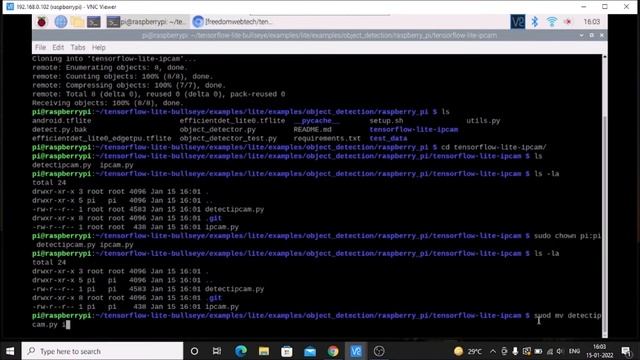The image size is (640, 360).
Task: Open Task View on Windows taskbar
Action: [x=217, y=351]
